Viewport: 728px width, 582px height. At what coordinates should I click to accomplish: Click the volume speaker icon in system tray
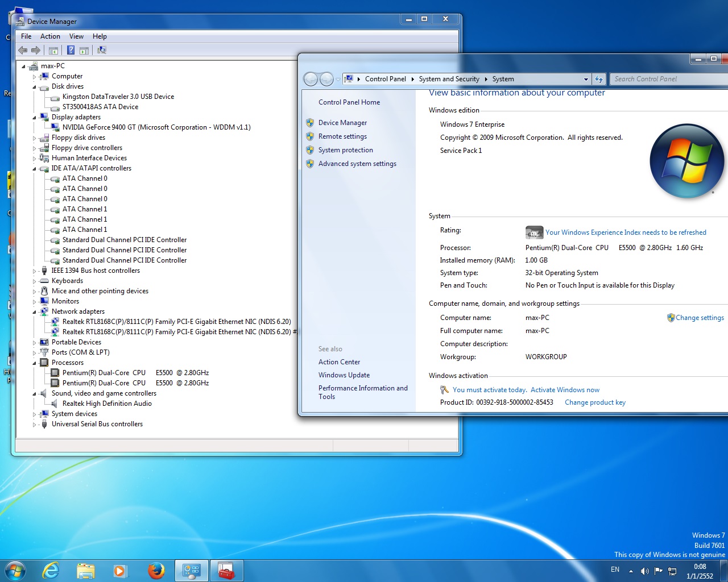[x=644, y=571]
